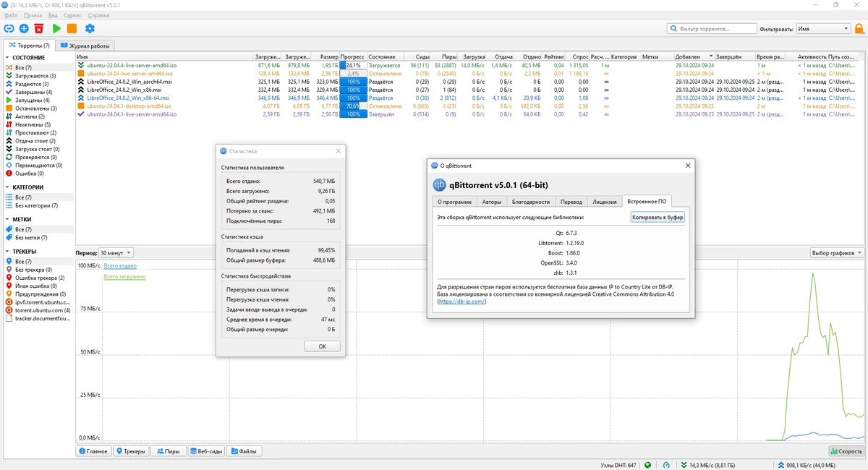Click the add torrent link toolbar icon

click(9, 28)
